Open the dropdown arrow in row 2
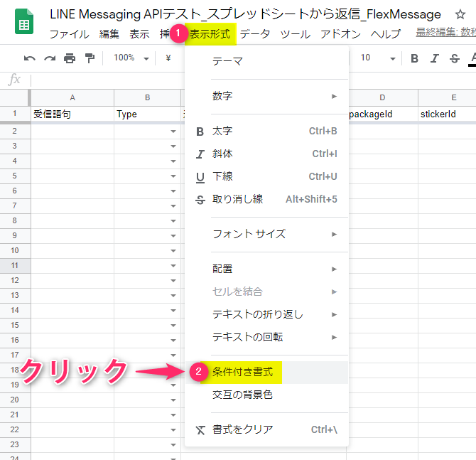 pos(173,132)
